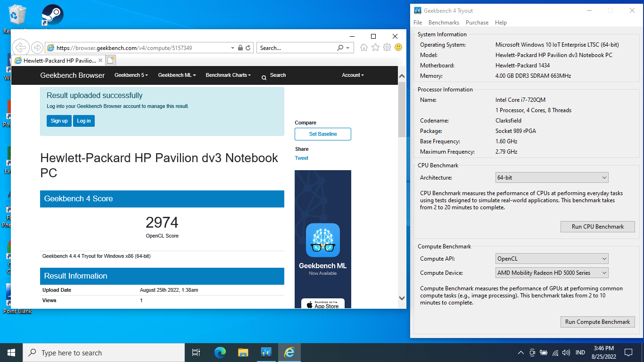Viewport: 644px width, 362px height.
Task: Show hidden system tray icons
Action: tap(520, 353)
